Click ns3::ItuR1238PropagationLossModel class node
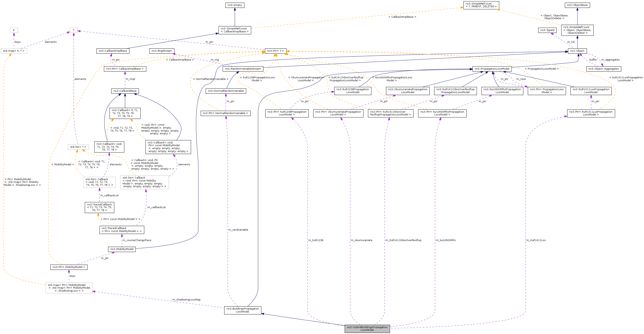This screenshot has width=644, height=334. coord(353,91)
